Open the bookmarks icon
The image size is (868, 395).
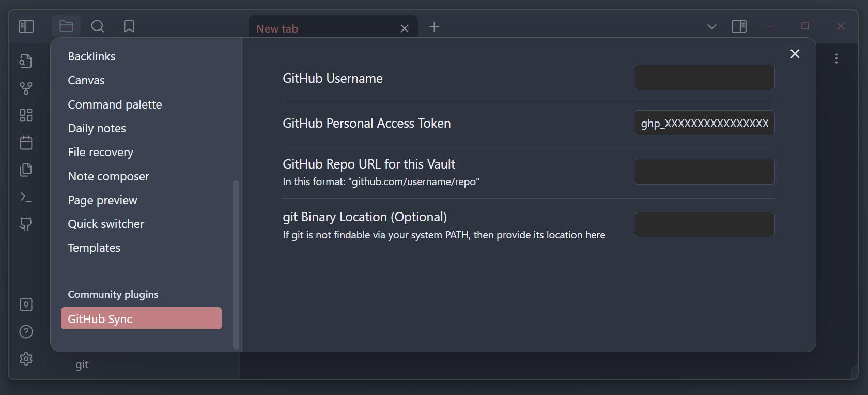[129, 26]
